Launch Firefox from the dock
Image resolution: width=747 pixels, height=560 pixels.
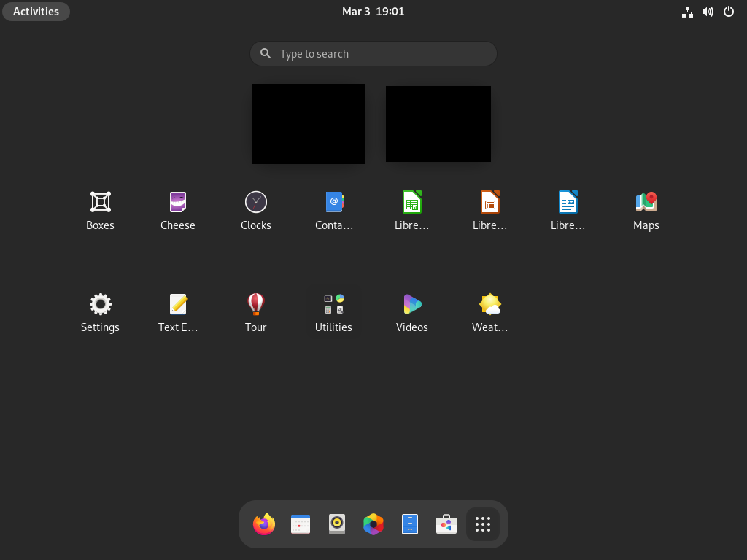point(264,524)
